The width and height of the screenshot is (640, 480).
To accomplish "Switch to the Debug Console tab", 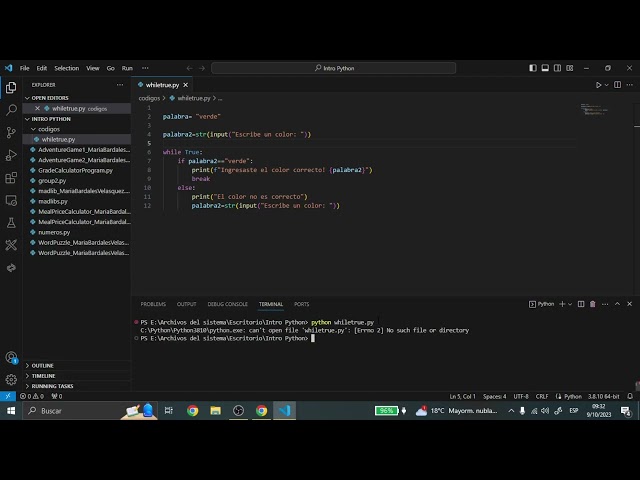I will pos(227,304).
